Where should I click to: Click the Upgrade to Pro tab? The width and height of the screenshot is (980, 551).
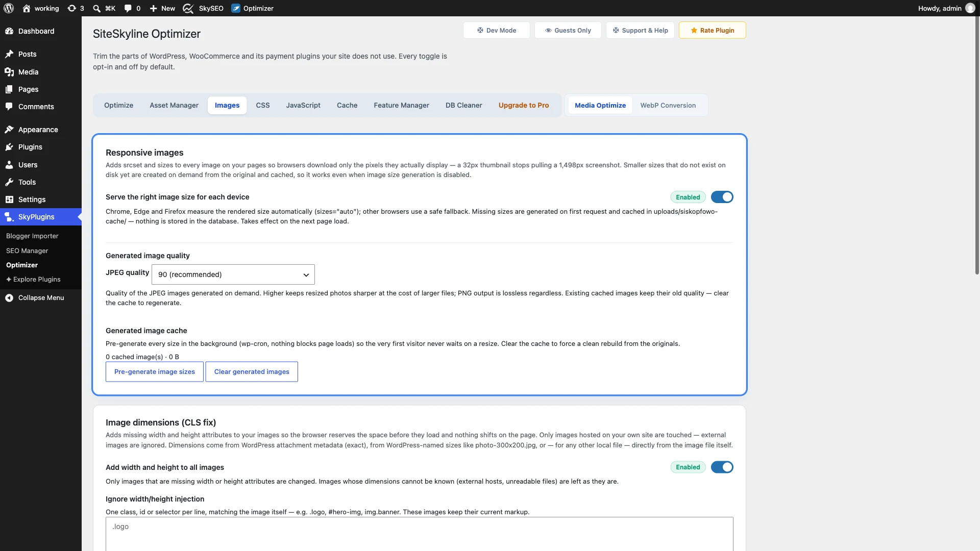pos(524,105)
